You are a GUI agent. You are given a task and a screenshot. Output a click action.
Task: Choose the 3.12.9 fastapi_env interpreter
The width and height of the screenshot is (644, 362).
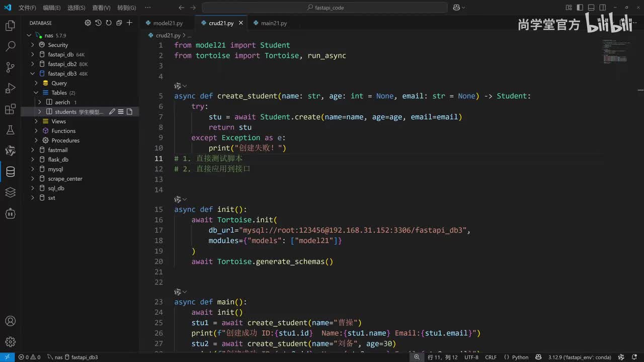point(580,357)
